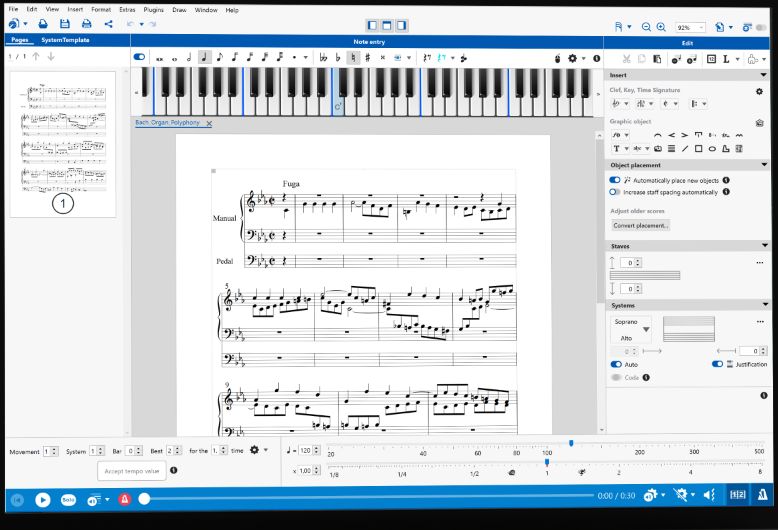Print the score with the printer icon
778x530 pixels.
pos(86,24)
